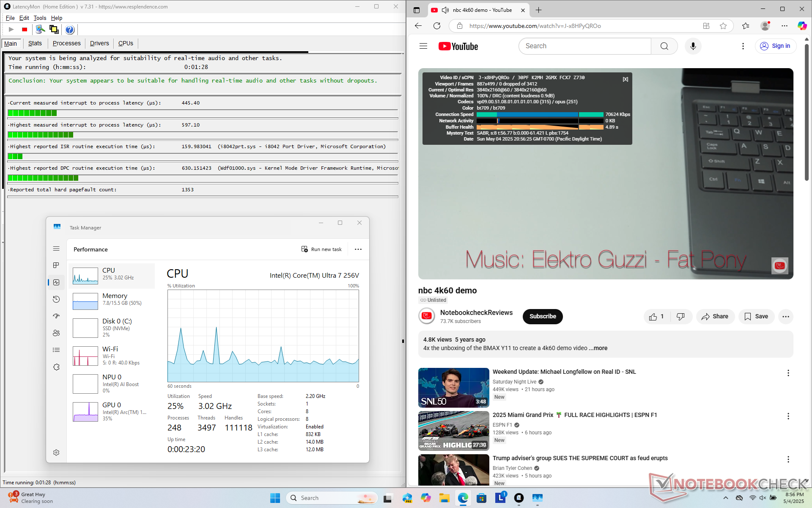Open Edge settings and more menu
The width and height of the screenshot is (812, 508).
coord(785,26)
